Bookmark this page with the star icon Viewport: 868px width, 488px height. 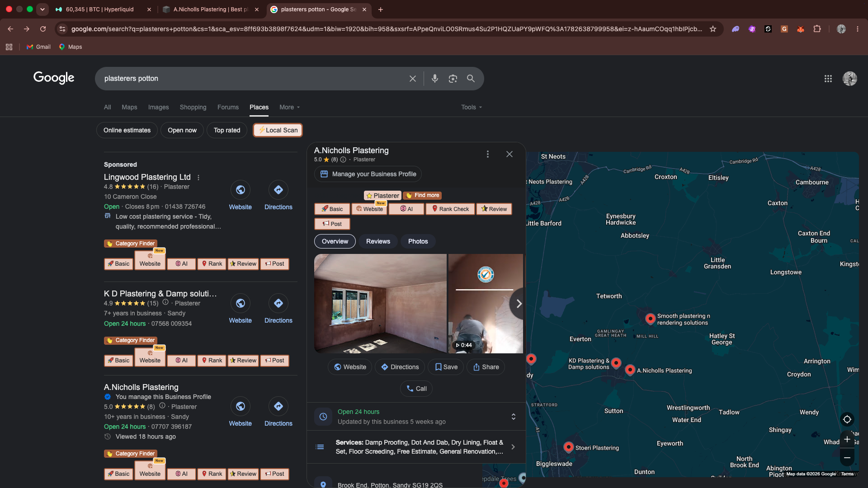713,29
